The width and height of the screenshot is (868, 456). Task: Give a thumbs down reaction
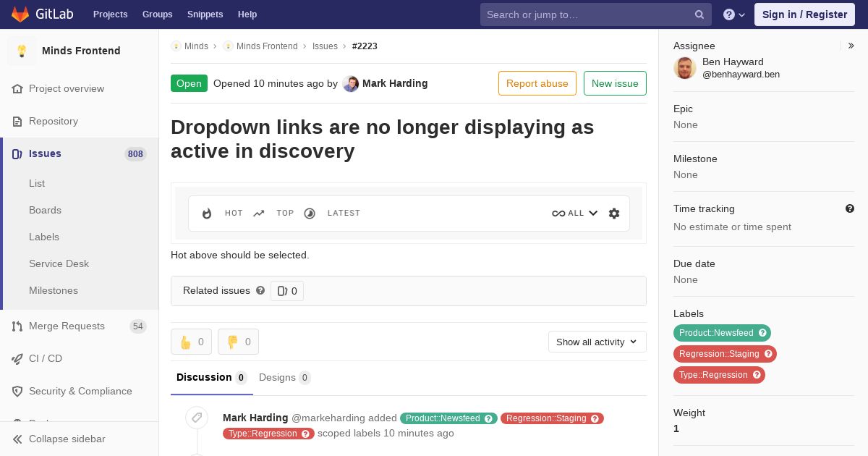pyautogui.click(x=238, y=342)
